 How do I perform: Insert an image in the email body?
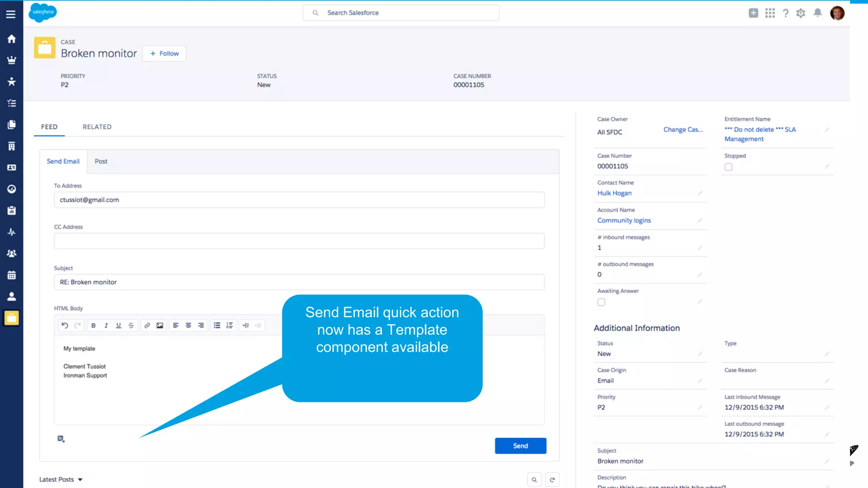click(x=160, y=325)
